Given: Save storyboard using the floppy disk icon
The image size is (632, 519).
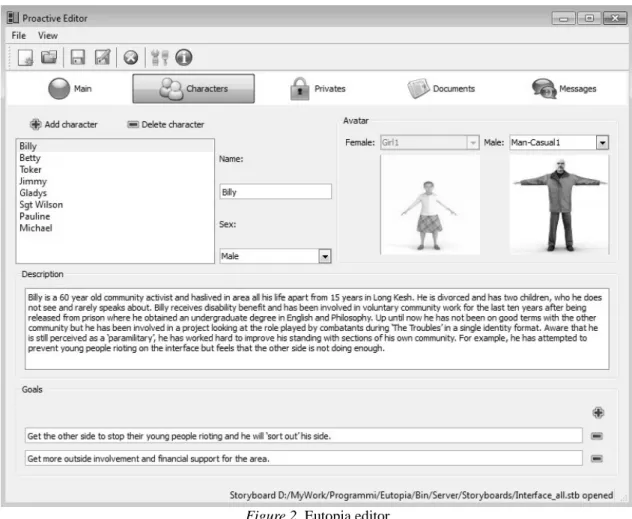Looking at the screenshot, I should point(78,57).
